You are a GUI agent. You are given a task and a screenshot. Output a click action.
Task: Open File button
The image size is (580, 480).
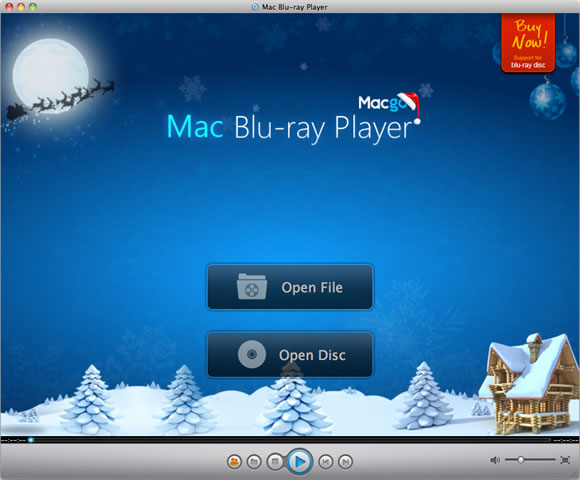290,287
